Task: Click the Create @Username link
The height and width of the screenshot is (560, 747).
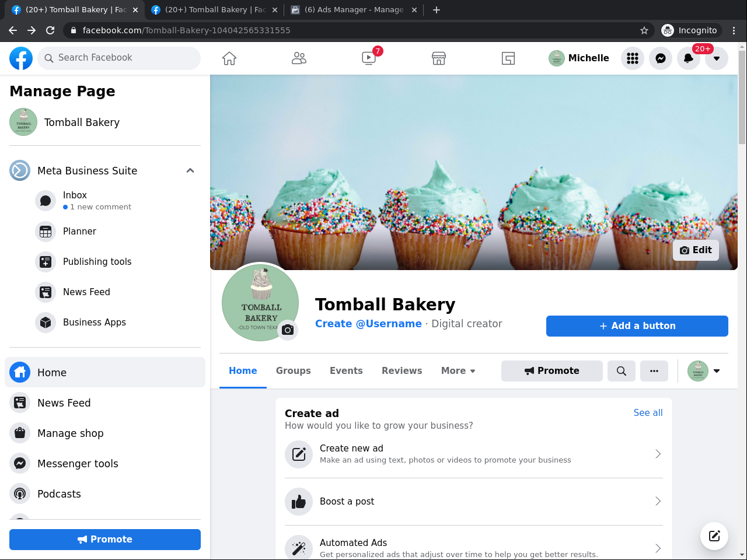Action: [x=368, y=324]
